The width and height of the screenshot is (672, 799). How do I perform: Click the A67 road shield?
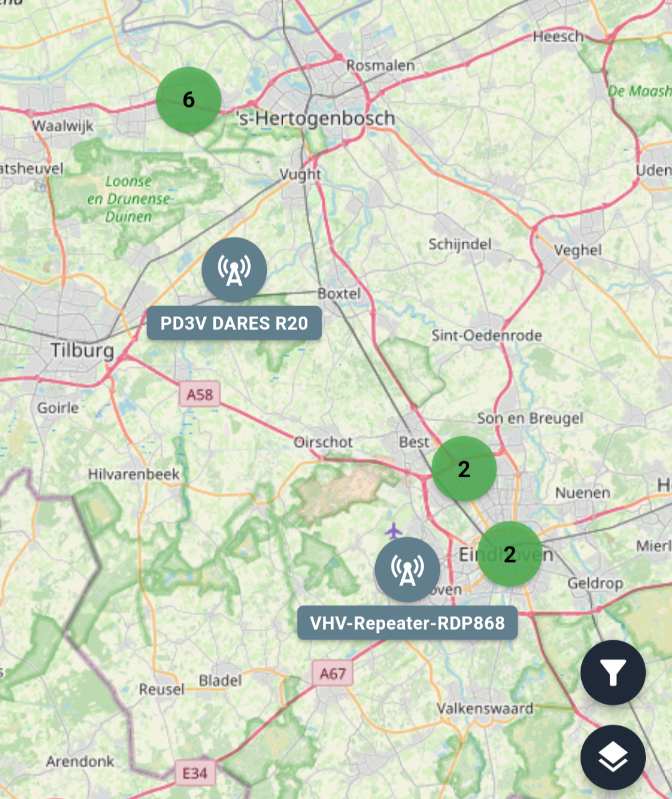333,673
